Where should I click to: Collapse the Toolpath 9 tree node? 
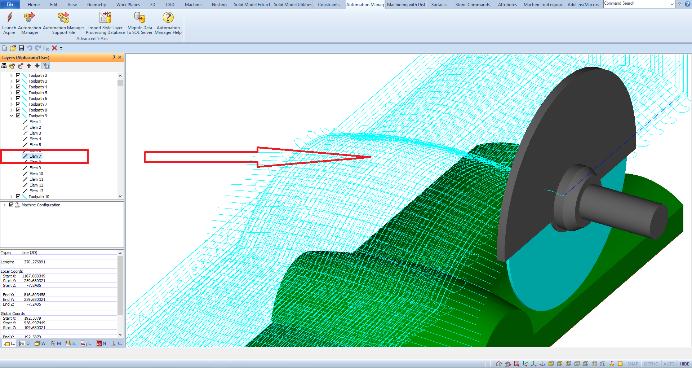[11, 116]
